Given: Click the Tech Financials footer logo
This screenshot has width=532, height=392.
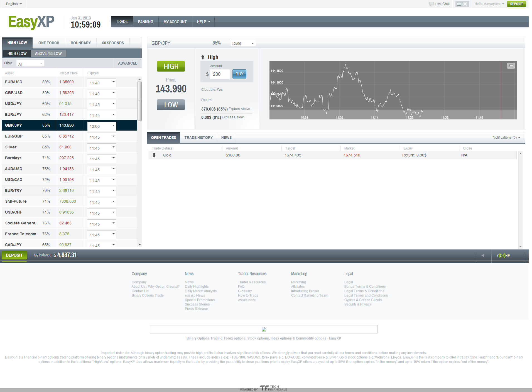Looking at the screenshot, I should tap(273, 388).
